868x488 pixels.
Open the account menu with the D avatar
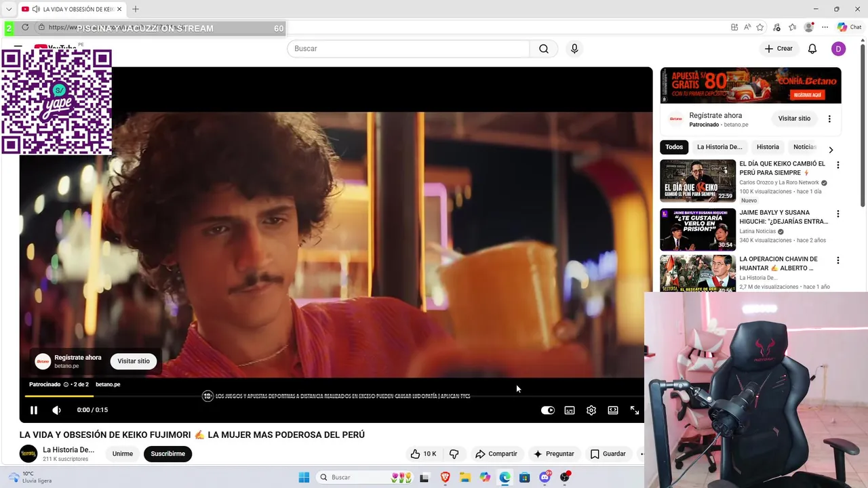pos(839,49)
